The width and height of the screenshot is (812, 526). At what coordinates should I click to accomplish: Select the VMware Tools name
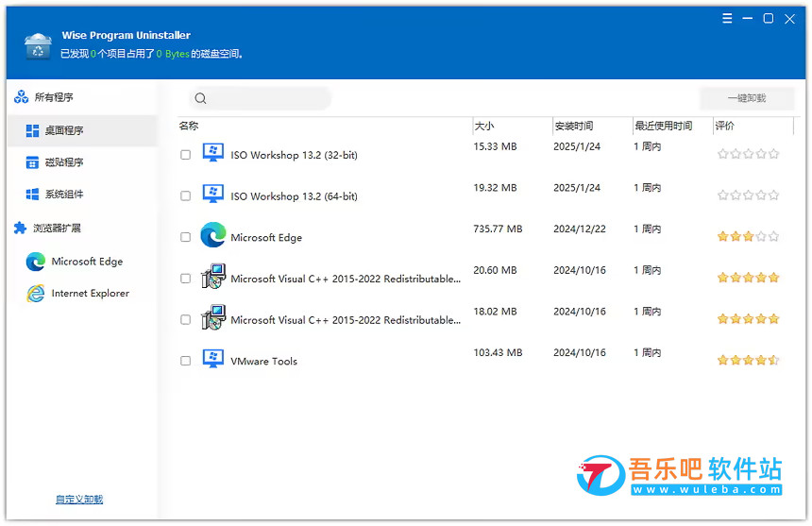[x=263, y=362]
